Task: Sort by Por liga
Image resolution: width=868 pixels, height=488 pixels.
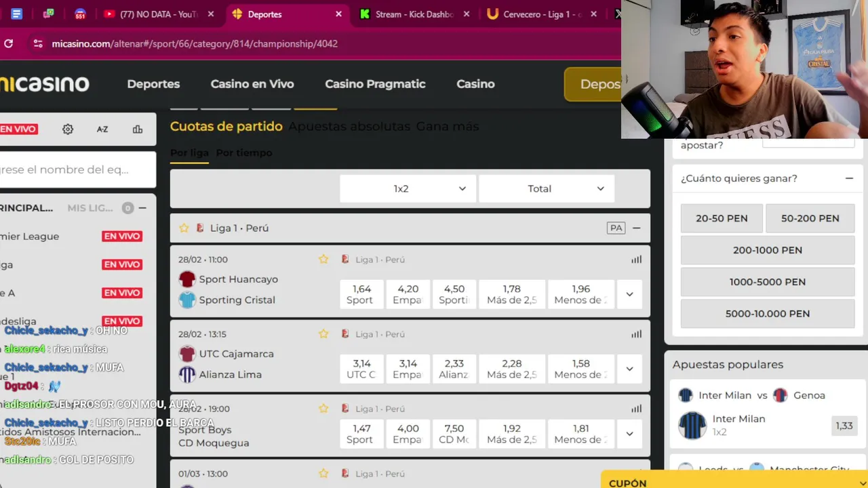Action: [189, 152]
